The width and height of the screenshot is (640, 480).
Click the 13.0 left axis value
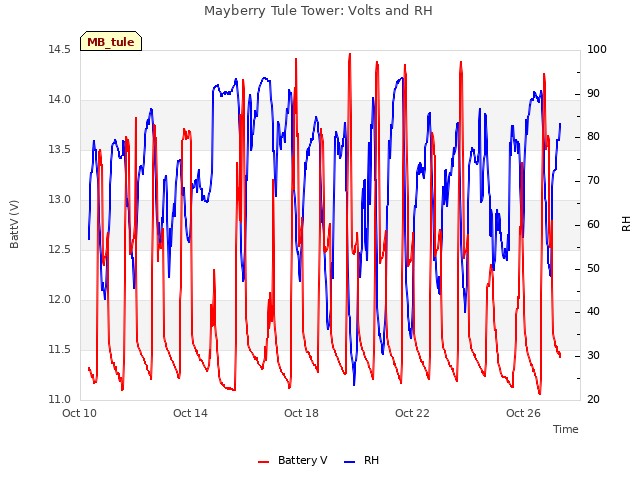click(59, 200)
